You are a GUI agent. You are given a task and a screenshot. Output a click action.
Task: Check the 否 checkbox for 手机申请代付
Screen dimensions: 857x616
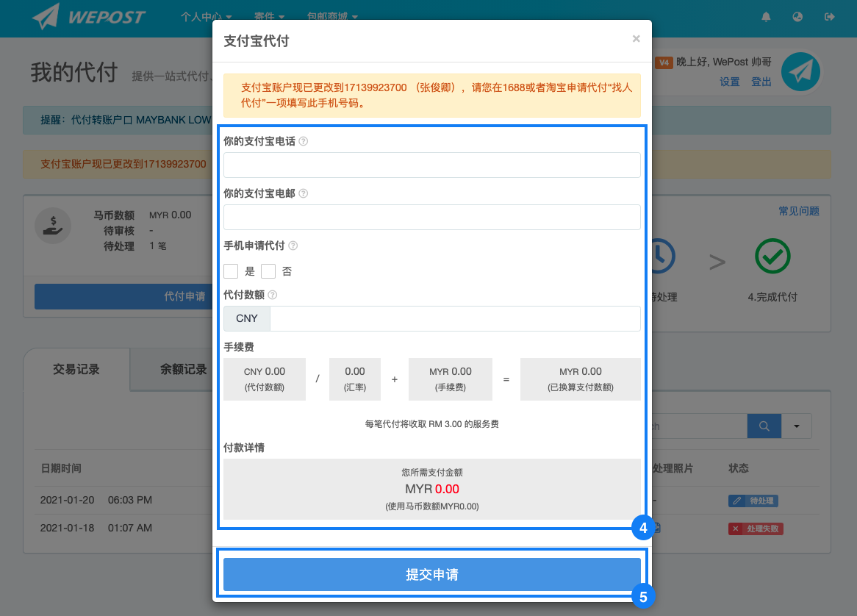click(x=268, y=271)
